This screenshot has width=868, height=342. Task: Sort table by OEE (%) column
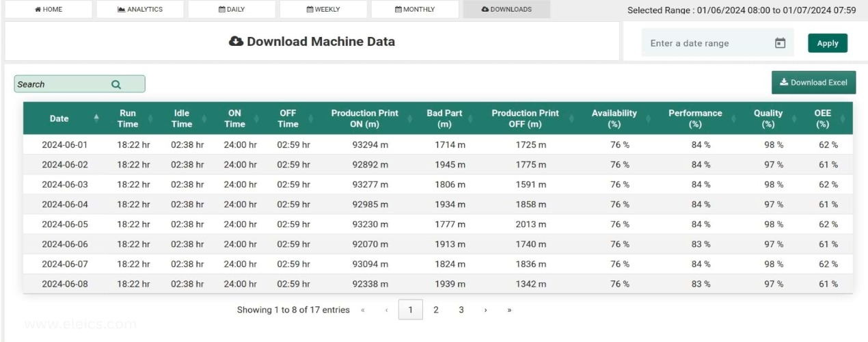[x=822, y=118]
